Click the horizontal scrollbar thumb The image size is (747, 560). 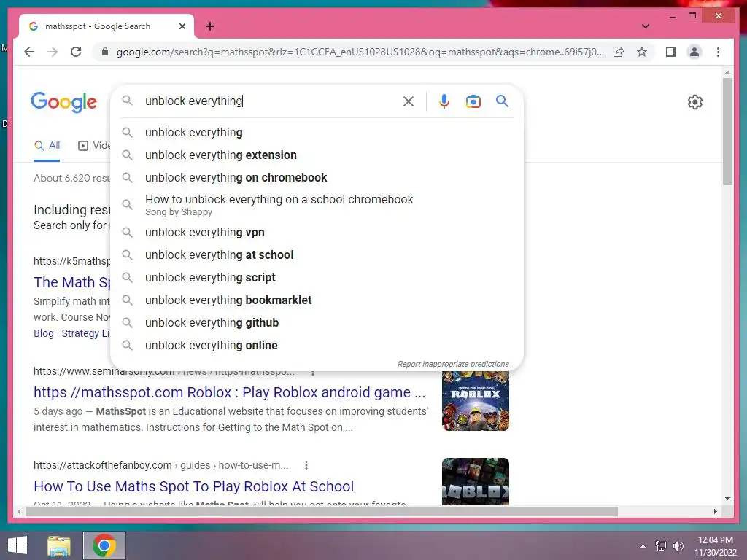pyautogui.click(x=321, y=511)
